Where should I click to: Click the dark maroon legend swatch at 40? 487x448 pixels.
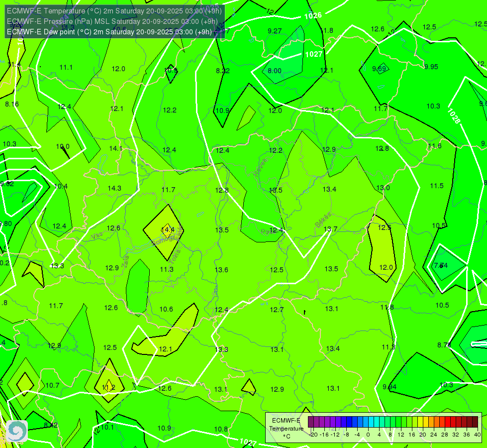pos(475,422)
